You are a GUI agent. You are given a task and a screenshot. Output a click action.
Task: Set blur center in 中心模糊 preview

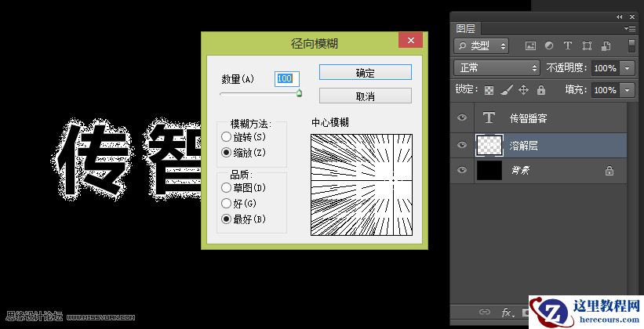362,185
